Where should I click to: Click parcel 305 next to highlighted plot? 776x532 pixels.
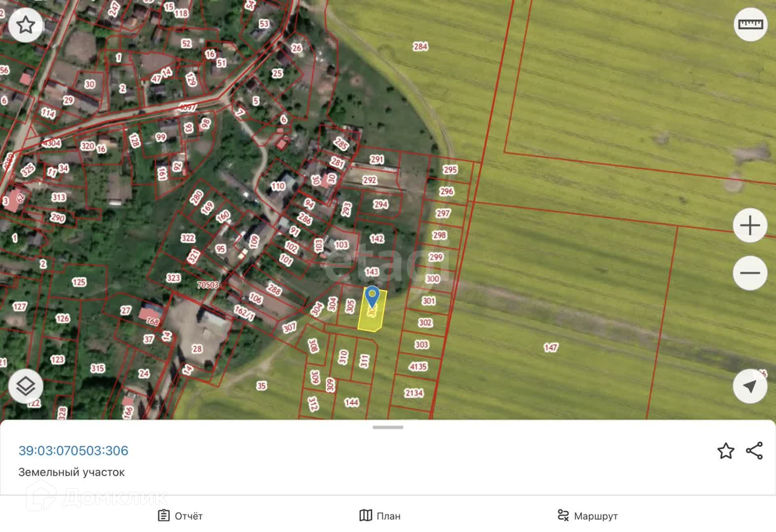[x=350, y=306]
